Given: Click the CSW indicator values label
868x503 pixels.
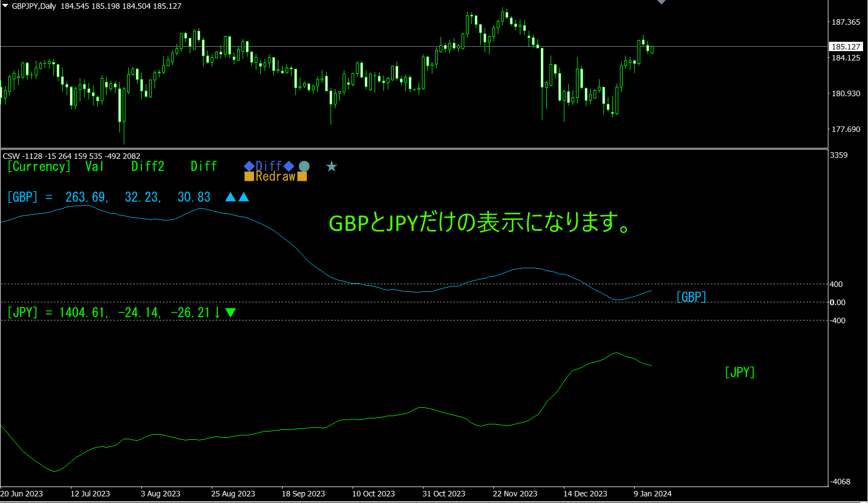Looking at the screenshot, I should 72,156.
